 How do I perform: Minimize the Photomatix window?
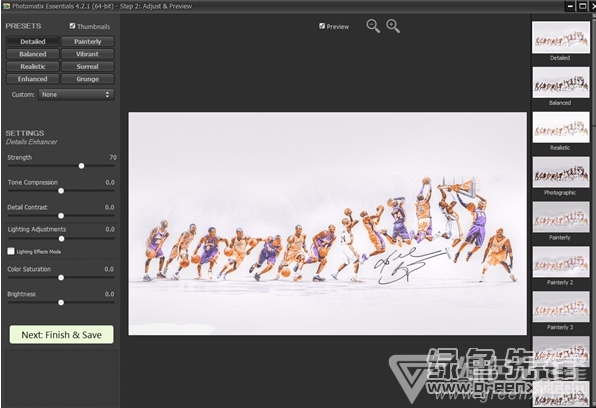(x=571, y=6)
